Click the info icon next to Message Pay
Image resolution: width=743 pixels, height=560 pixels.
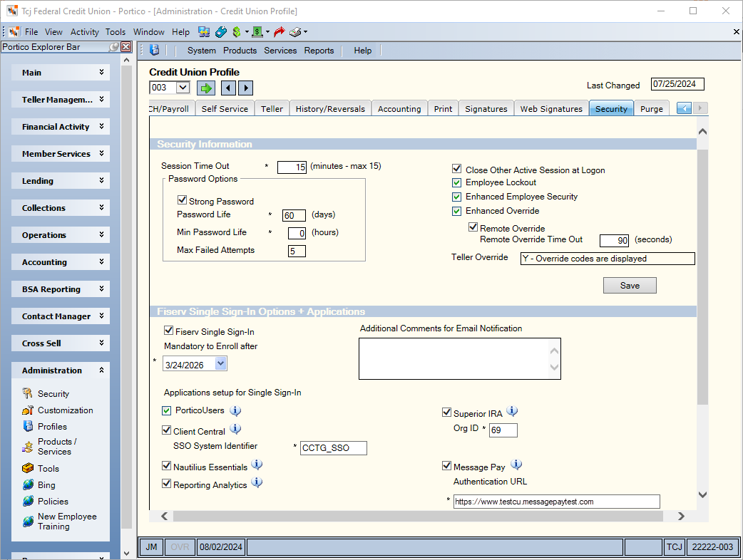pos(516,465)
